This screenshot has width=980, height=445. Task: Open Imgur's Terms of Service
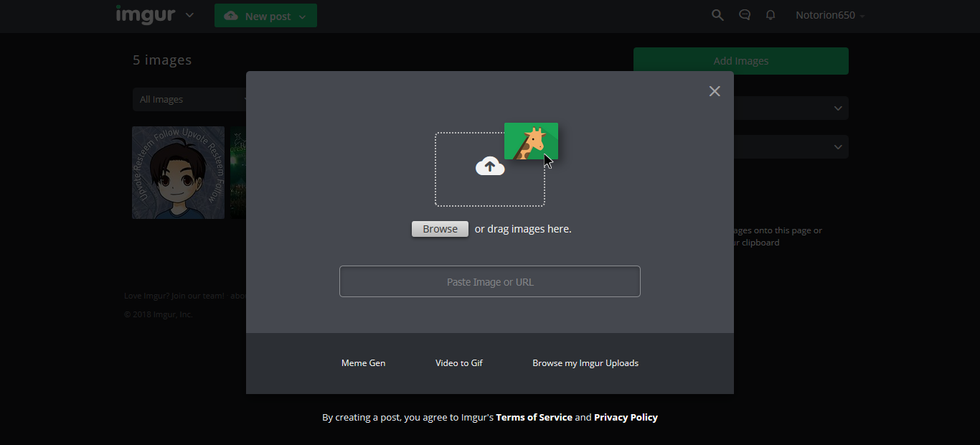point(534,417)
